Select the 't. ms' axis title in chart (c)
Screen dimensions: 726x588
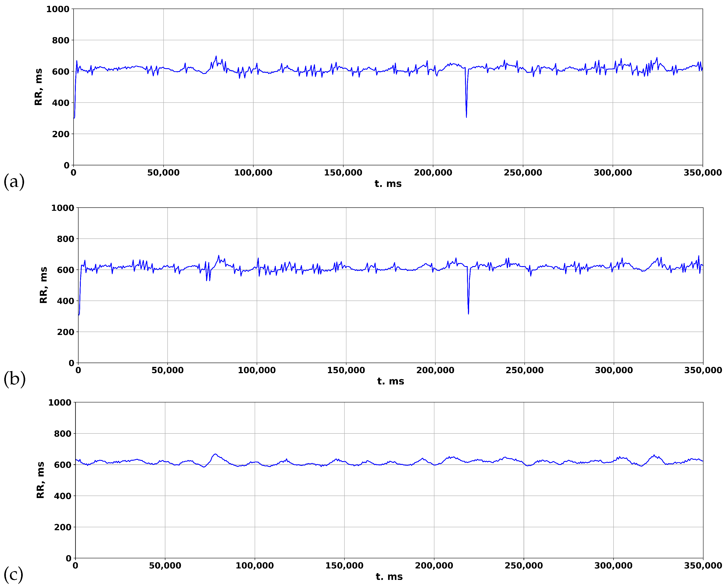tap(389, 577)
